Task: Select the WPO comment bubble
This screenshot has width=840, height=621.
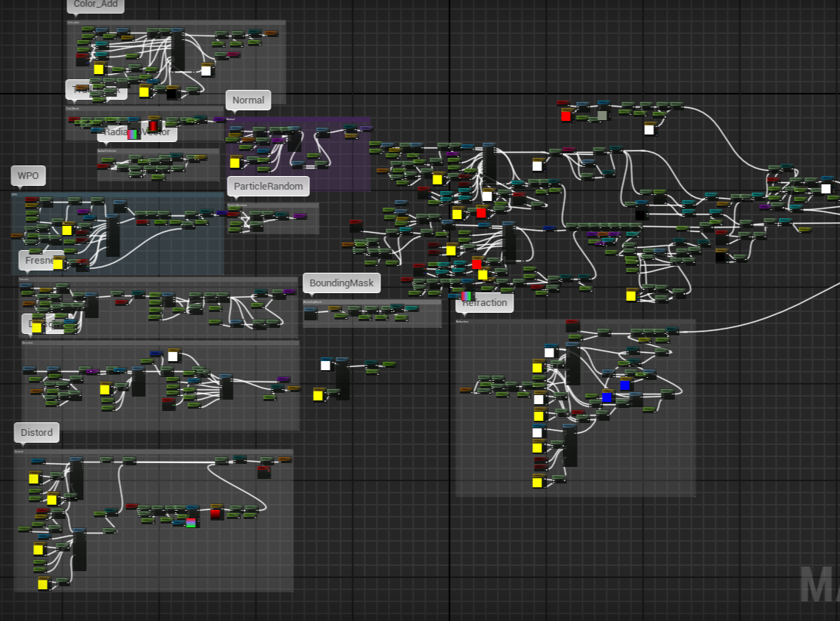Action: (28, 175)
